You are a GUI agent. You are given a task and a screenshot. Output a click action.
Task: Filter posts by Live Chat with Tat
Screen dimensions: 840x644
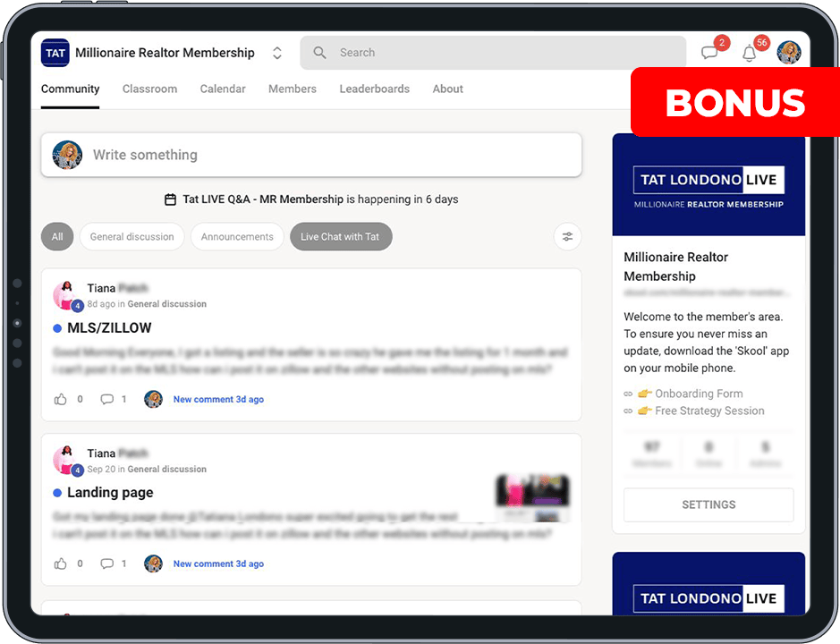click(340, 237)
